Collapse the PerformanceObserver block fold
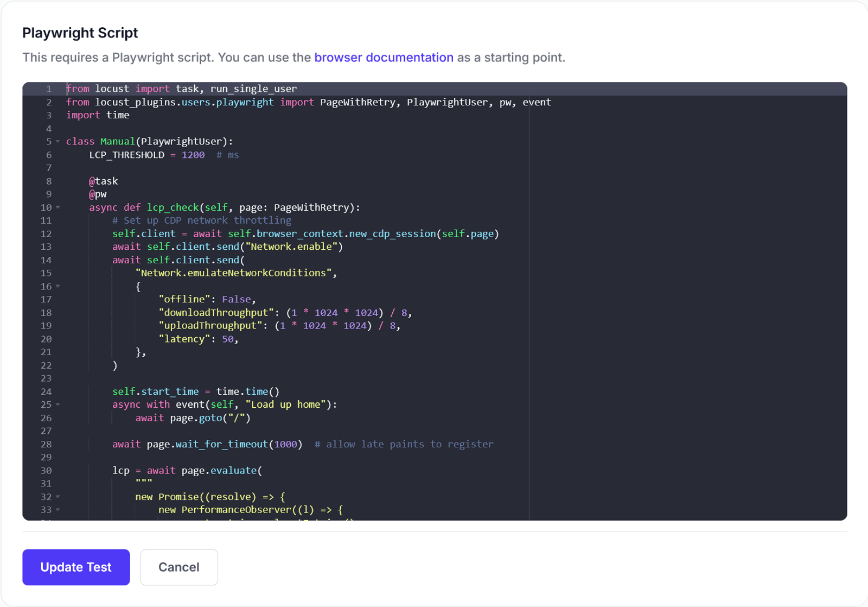868x607 pixels. point(57,510)
